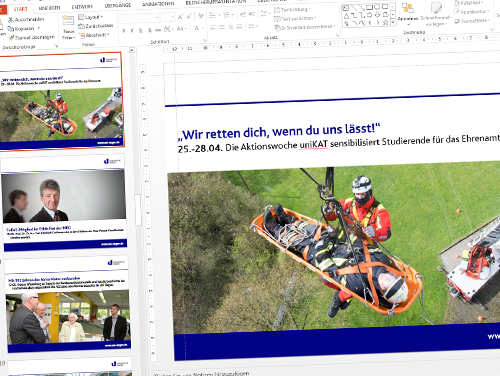Select the diagonal line shape

click(354, 7)
